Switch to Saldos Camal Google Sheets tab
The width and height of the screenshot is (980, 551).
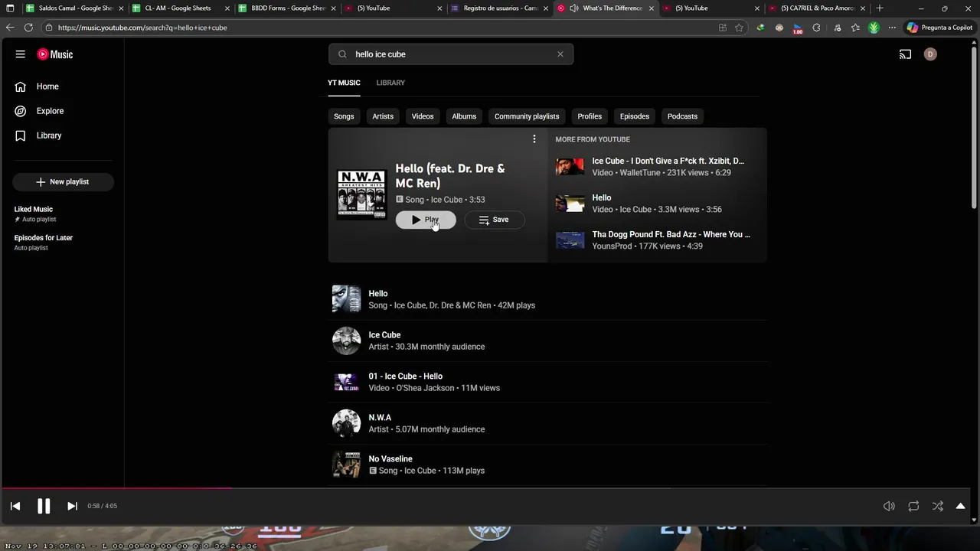click(74, 8)
